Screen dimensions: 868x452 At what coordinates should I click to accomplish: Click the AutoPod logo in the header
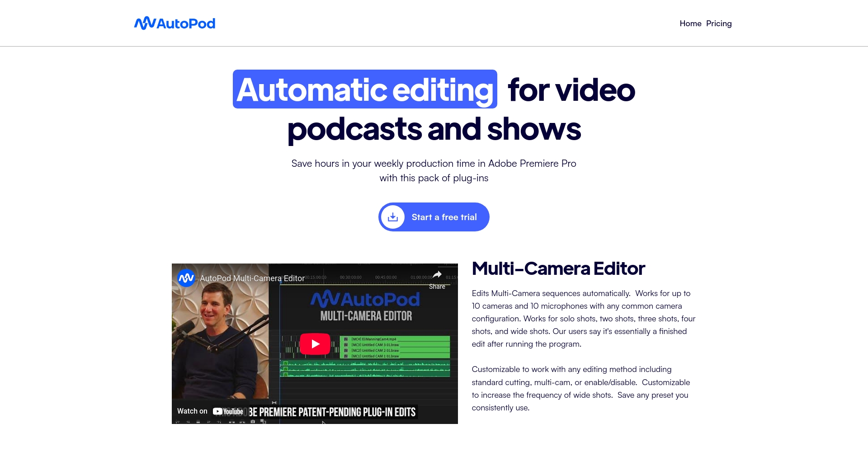175,24
